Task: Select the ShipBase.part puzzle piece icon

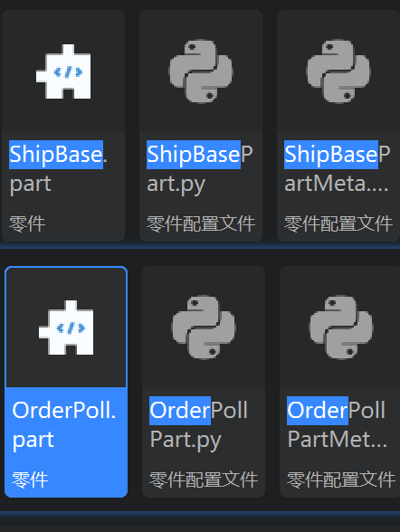Action: click(x=63, y=71)
